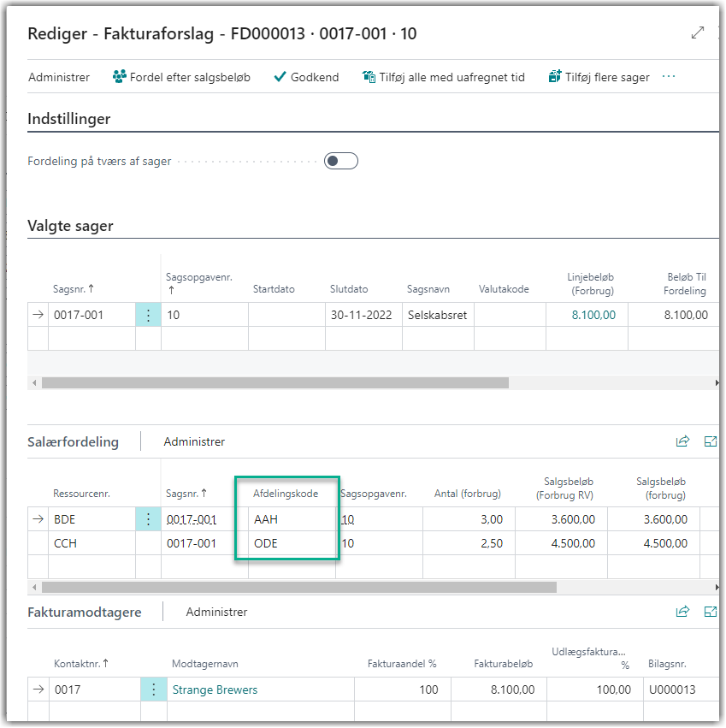Click the open-in-window icon for Salærfordeling

[711, 441]
